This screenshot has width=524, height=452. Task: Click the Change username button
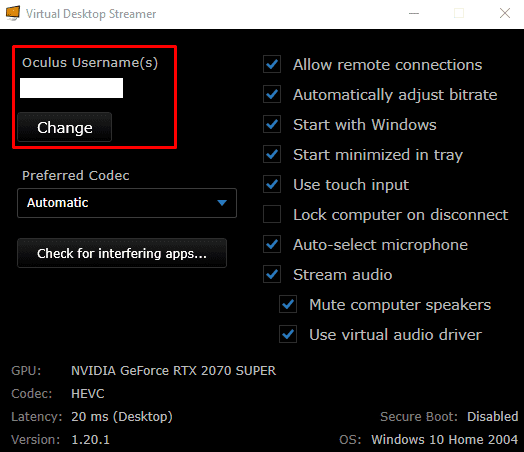(x=64, y=127)
